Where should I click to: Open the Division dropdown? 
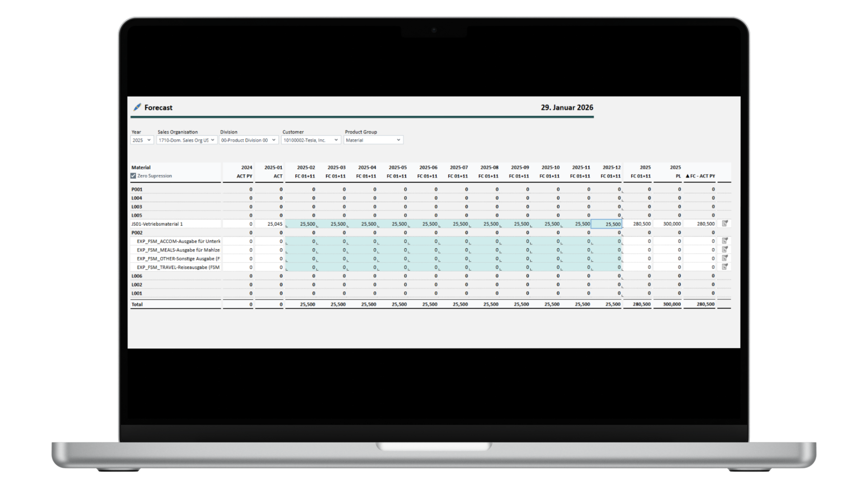point(248,140)
